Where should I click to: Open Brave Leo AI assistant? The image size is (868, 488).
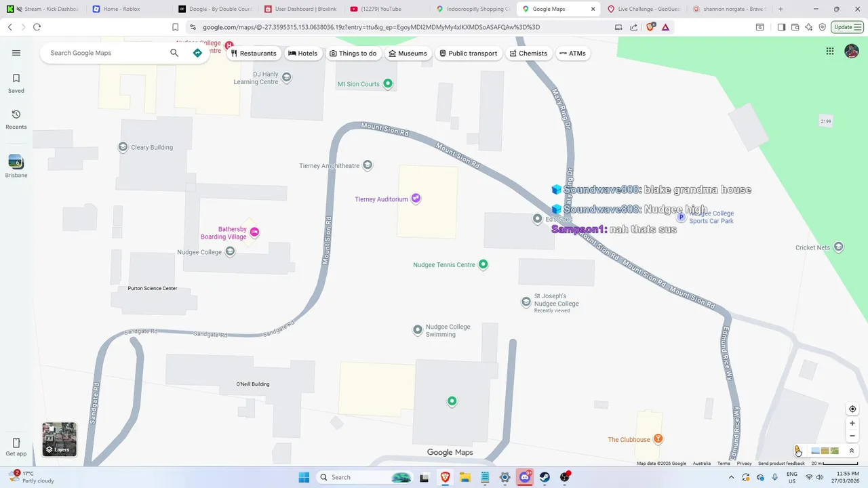(x=808, y=27)
